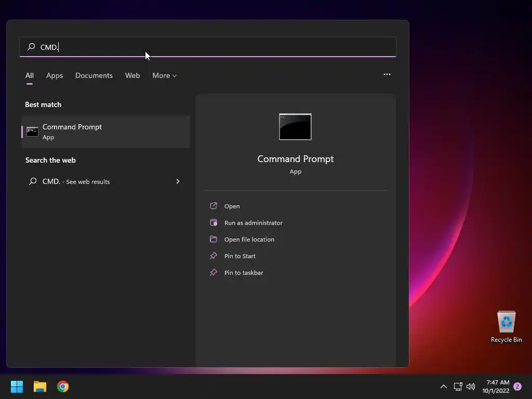
Task: Click the Search the web heading
Action: pos(50,160)
